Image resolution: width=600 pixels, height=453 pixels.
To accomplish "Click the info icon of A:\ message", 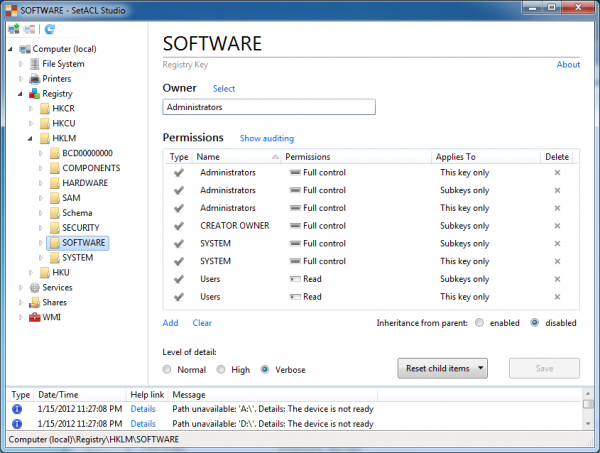I will [17, 409].
